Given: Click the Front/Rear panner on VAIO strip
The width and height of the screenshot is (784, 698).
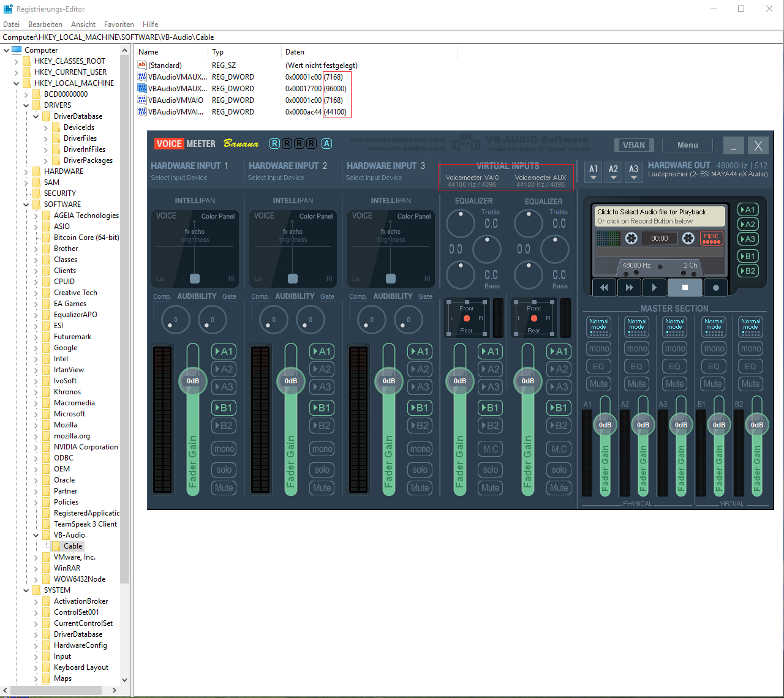Looking at the screenshot, I should 467,318.
